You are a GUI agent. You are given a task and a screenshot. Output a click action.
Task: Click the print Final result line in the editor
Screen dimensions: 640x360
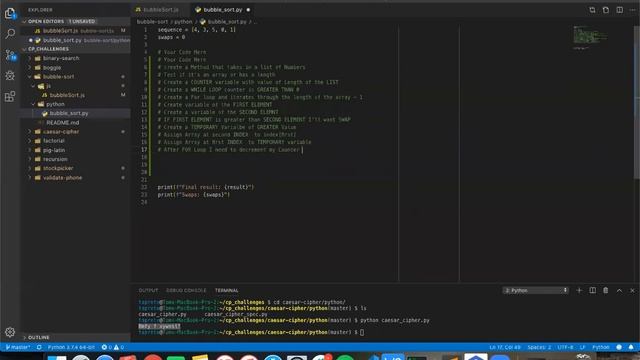[x=206, y=187]
